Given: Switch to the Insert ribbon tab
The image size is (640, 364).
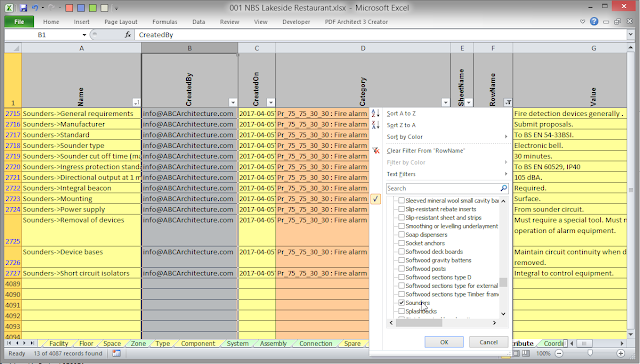Looking at the screenshot, I should click(82, 22).
